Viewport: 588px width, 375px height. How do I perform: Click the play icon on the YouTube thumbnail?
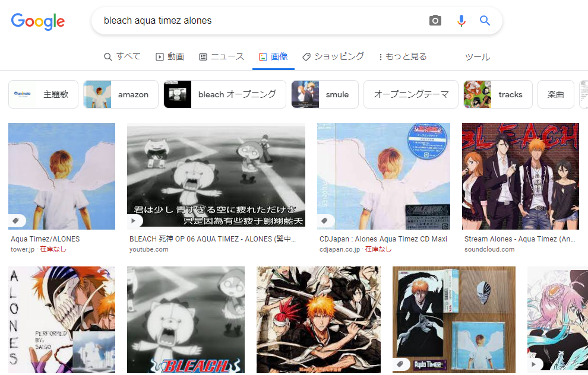pos(134,221)
